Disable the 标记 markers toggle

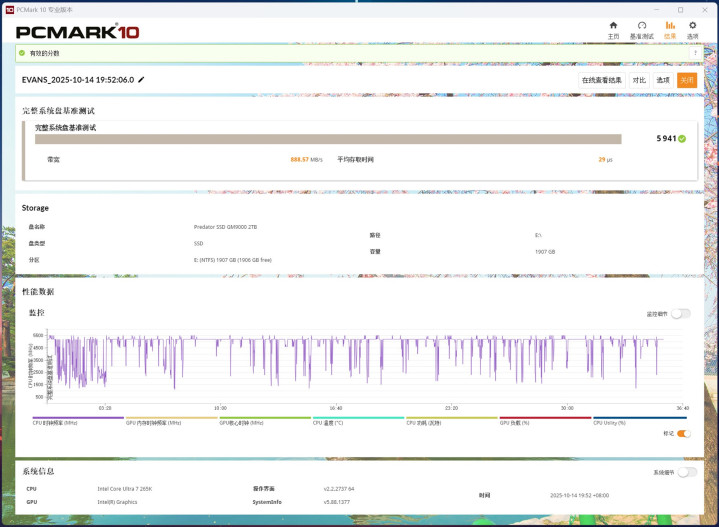coord(683,433)
